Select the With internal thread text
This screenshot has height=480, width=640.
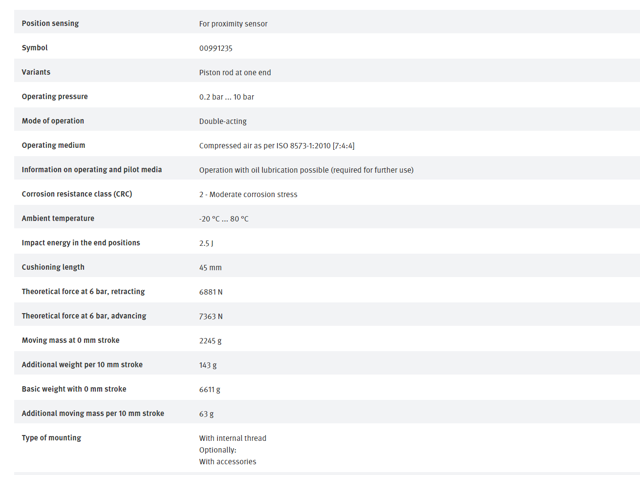pos(233,438)
